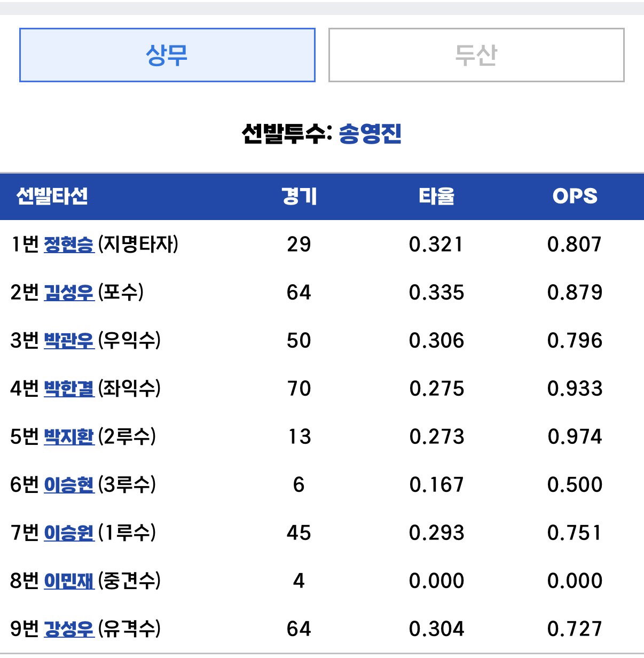Click games value 50 for 박관우
This screenshot has height=658, width=644.
(299, 340)
